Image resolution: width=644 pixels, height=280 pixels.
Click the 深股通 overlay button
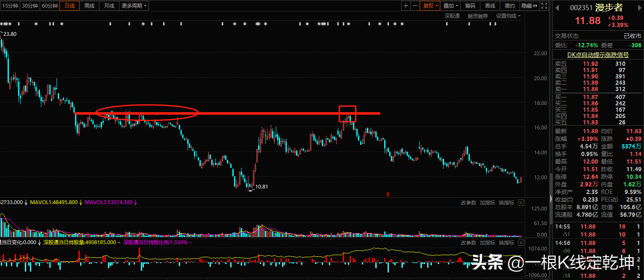[x=452, y=16]
